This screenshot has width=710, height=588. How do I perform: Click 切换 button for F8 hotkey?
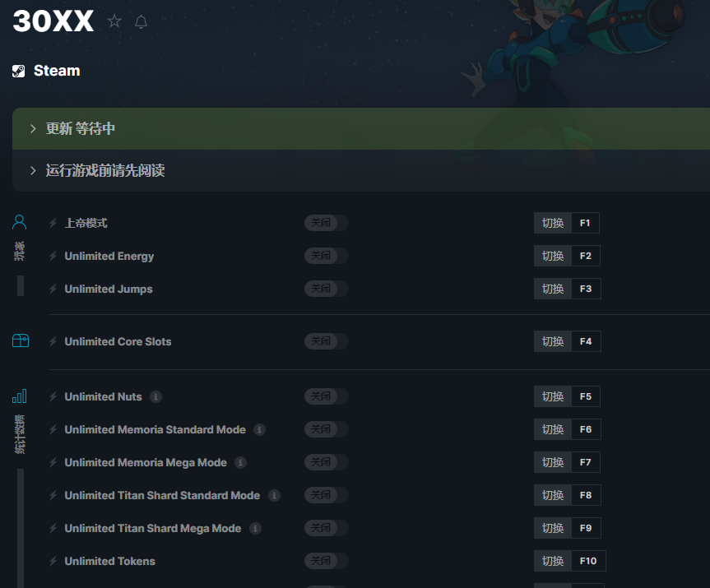pyautogui.click(x=553, y=495)
